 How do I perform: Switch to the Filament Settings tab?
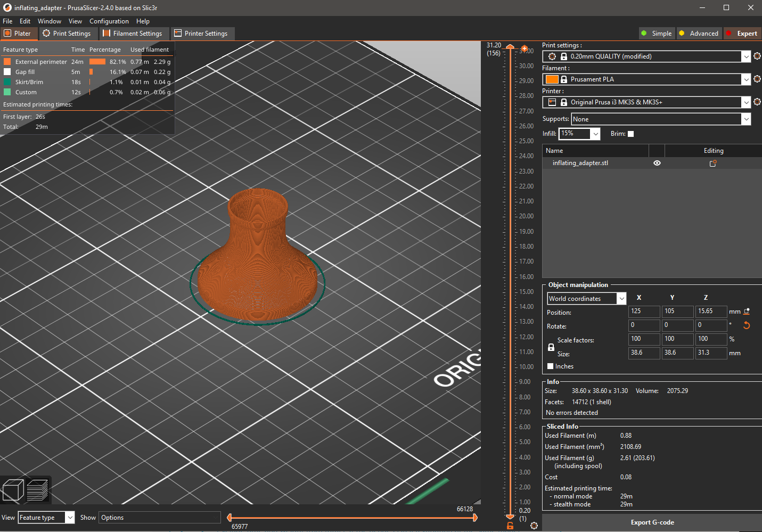pyautogui.click(x=133, y=34)
